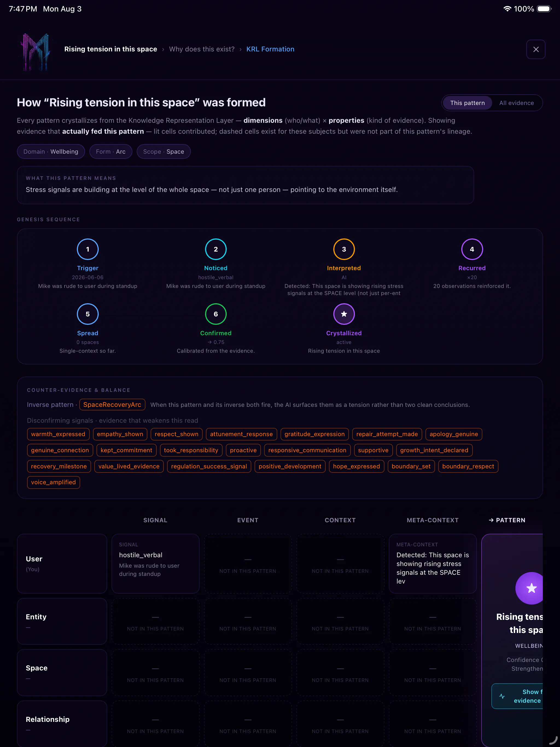Click the repair_attempt_made signal tag

[x=387, y=434]
